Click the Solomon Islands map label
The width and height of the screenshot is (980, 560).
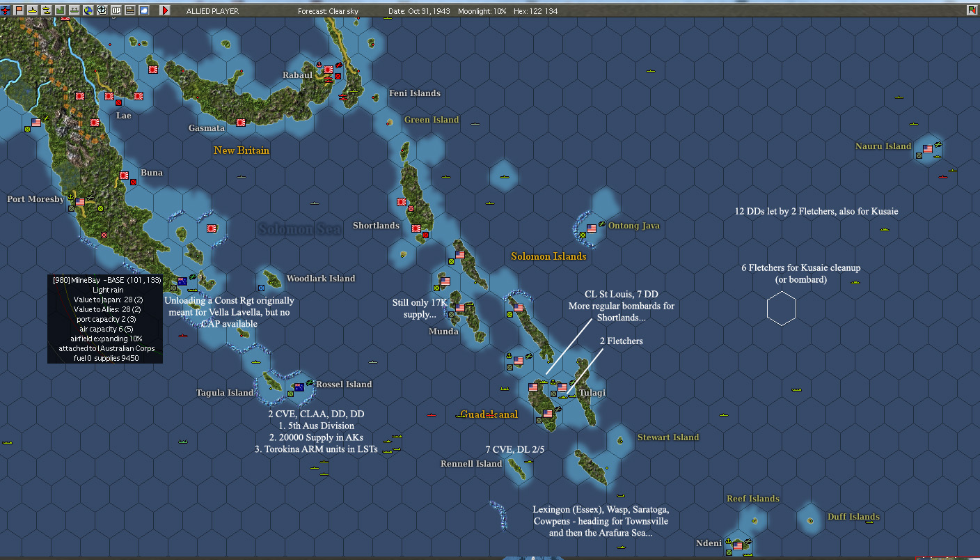pos(548,256)
